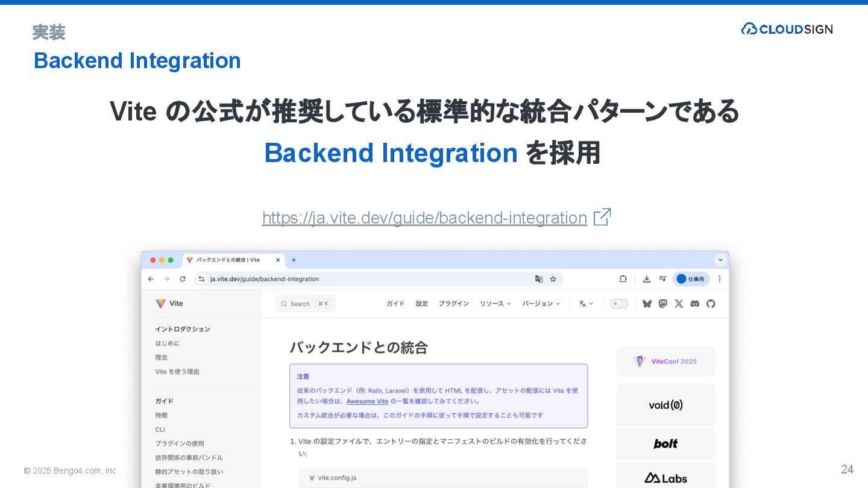Open the media controls icon in toolbar
Image resolution: width=868 pixels, height=488 pixels.
click(662, 279)
